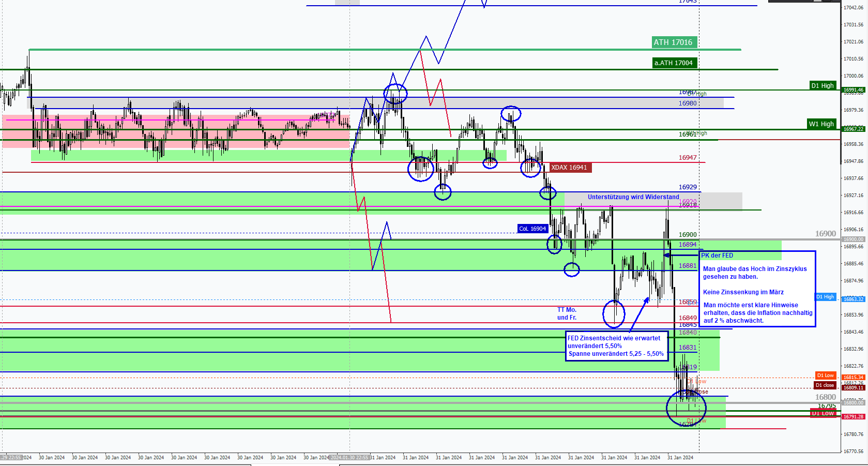The height and width of the screenshot is (466, 868).
Task: Click the small blue D1 High tag
Action: [x=825, y=297]
